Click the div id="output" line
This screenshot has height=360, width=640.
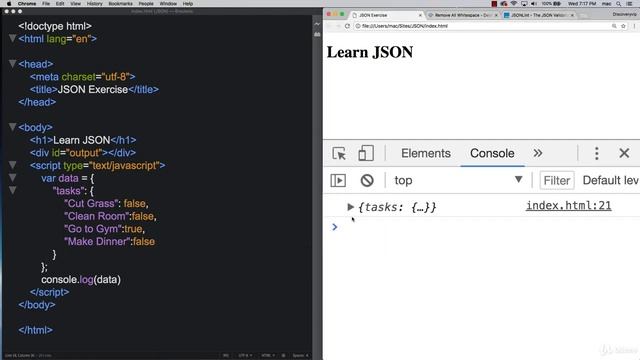click(82, 153)
